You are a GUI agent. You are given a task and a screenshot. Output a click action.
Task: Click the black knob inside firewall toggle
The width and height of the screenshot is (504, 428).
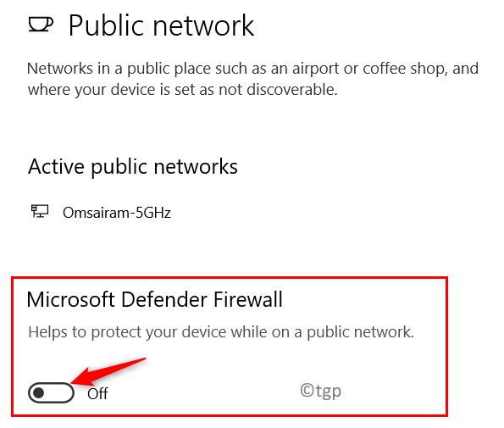pos(39,392)
